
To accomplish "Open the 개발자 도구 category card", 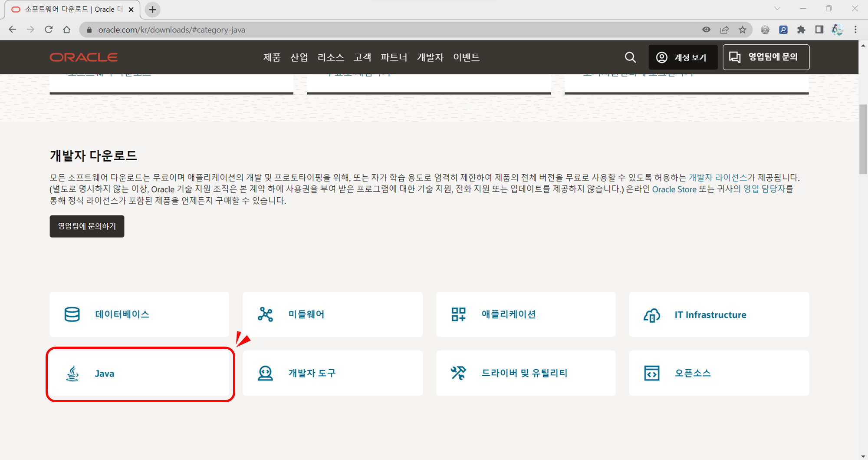I will pyautogui.click(x=332, y=373).
